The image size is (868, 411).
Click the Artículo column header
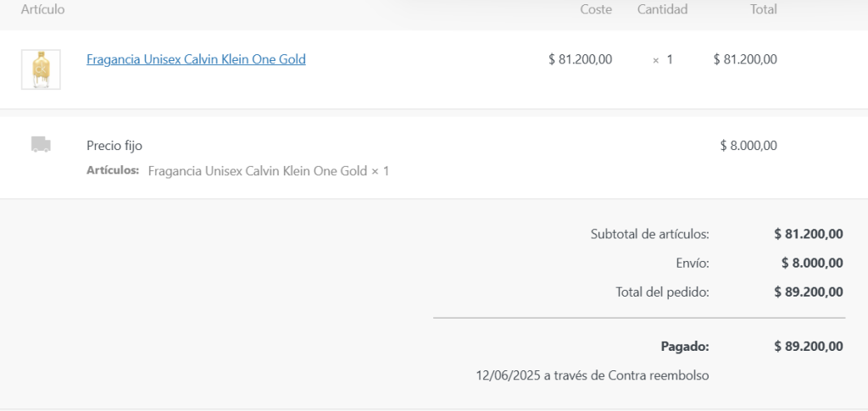pos(42,9)
